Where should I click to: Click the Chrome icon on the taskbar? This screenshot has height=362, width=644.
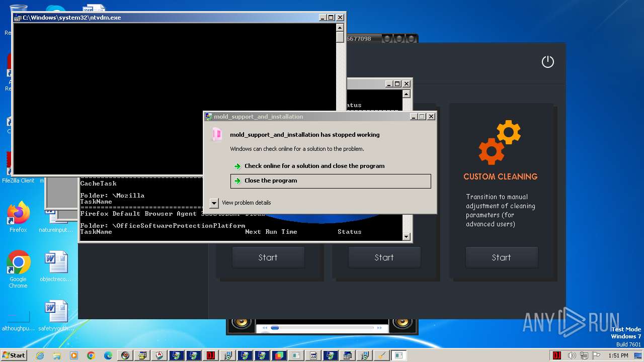[x=91, y=355]
